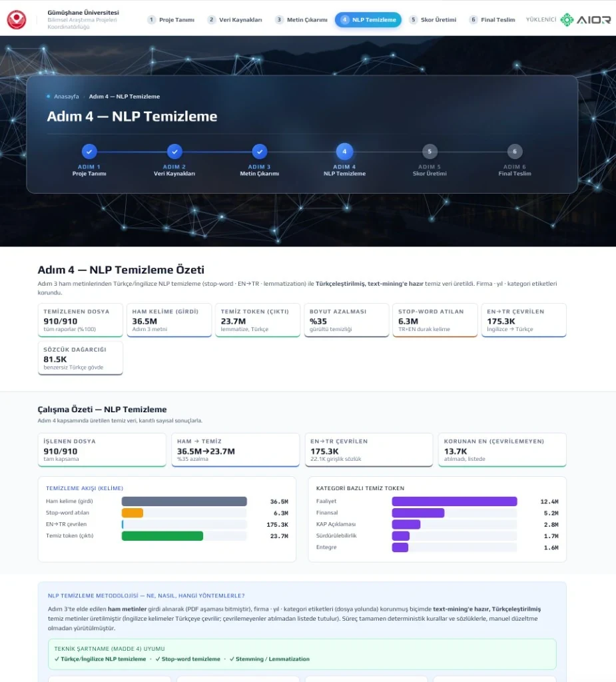Click the Korunan EN (Çevrilemeyen) 13.7K card
Screen dimensions: 616x682
tap(503, 450)
